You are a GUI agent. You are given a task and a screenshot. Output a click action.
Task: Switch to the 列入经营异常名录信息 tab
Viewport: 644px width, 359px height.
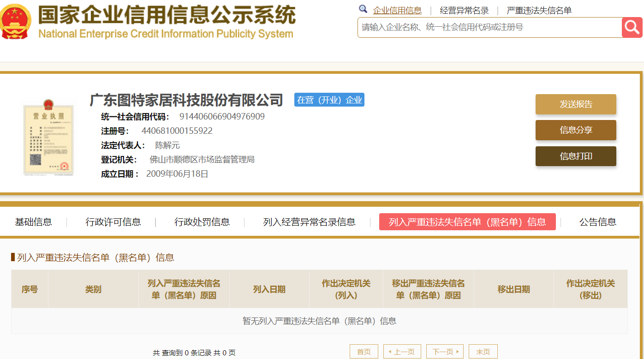[309, 222]
